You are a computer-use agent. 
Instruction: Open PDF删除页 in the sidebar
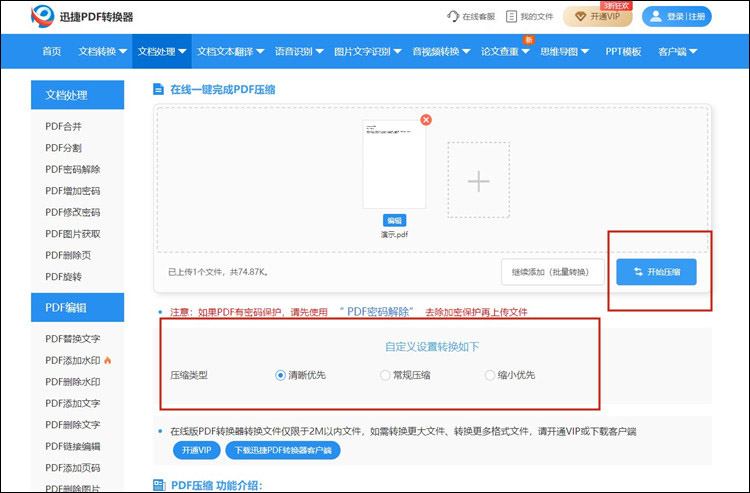68,255
